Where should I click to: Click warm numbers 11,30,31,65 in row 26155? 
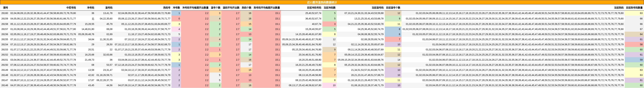(x=106, y=39)
